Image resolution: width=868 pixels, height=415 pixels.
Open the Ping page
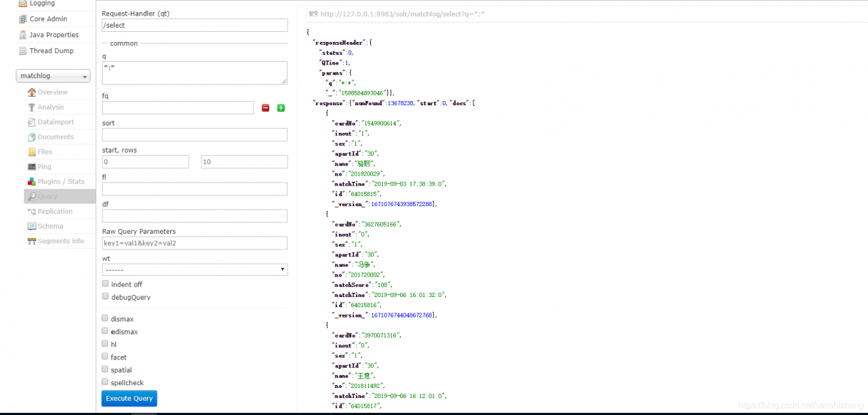[44, 167]
